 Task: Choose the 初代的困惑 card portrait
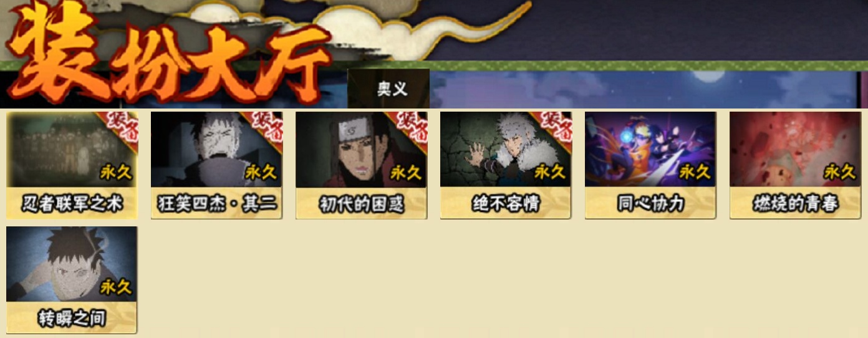point(361,150)
